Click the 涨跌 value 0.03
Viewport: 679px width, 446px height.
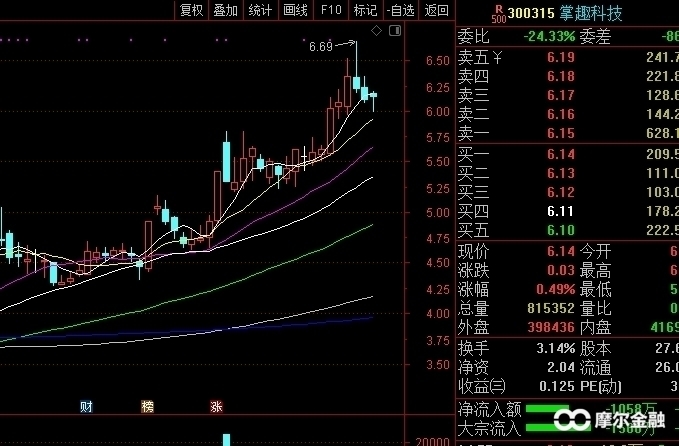[561, 270]
